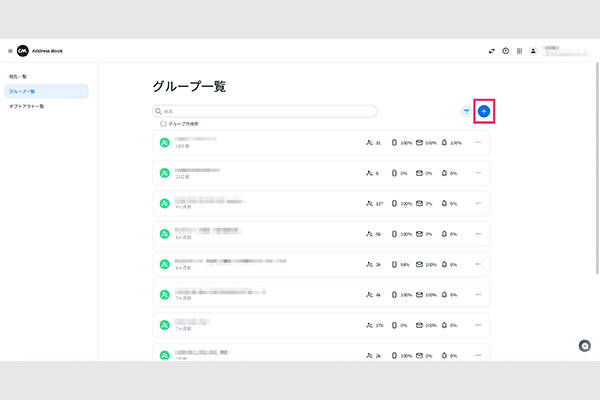Click the blue plus add group button
The width and height of the screenshot is (600, 400).
pos(484,111)
